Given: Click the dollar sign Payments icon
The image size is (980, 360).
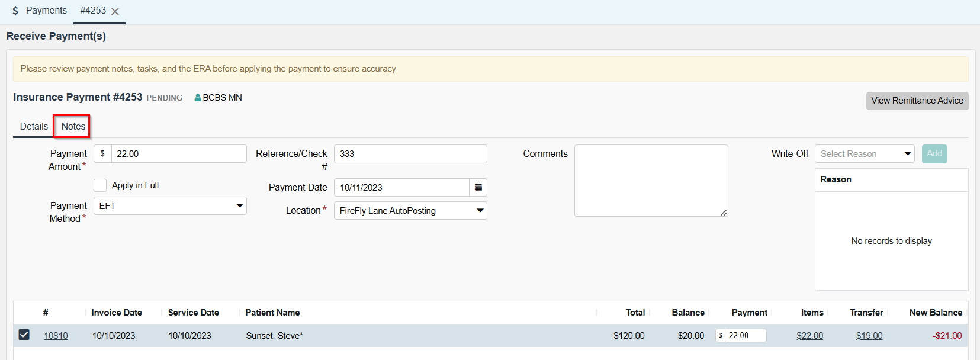Looking at the screenshot, I should point(15,11).
